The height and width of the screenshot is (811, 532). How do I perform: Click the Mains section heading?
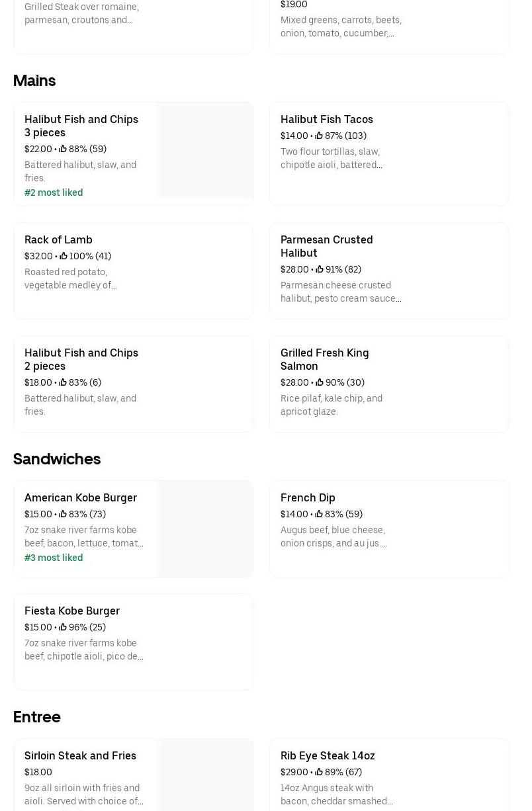(x=34, y=80)
